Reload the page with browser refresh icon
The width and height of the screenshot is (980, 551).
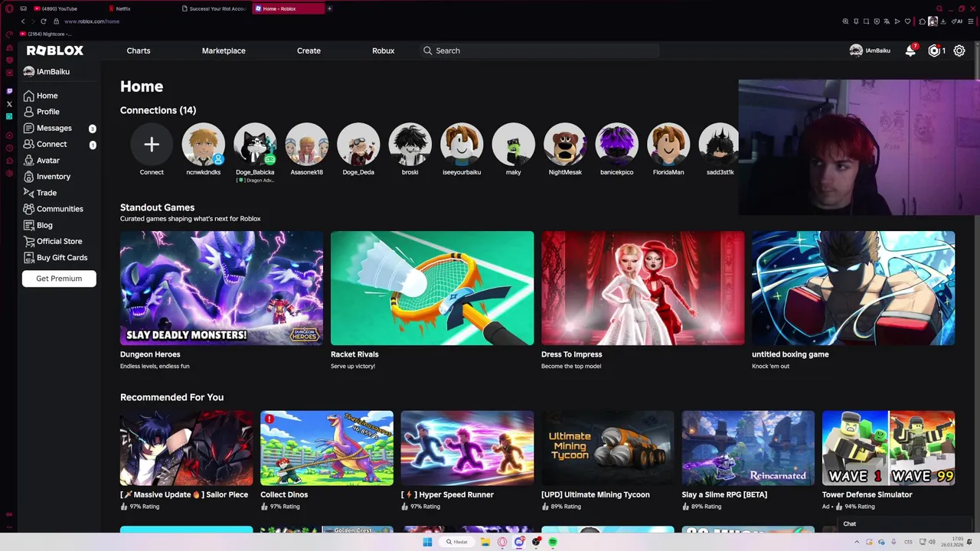tap(44, 21)
